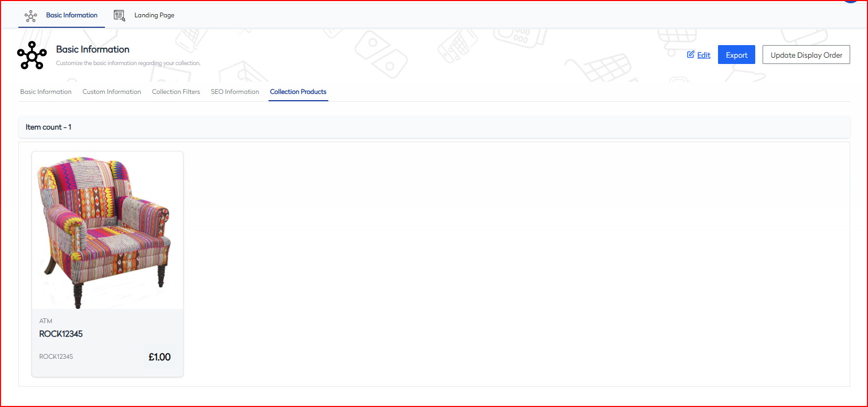Screen dimensions: 868x407
Task: Switch to the Landing Page tab label
Action: 154,15
